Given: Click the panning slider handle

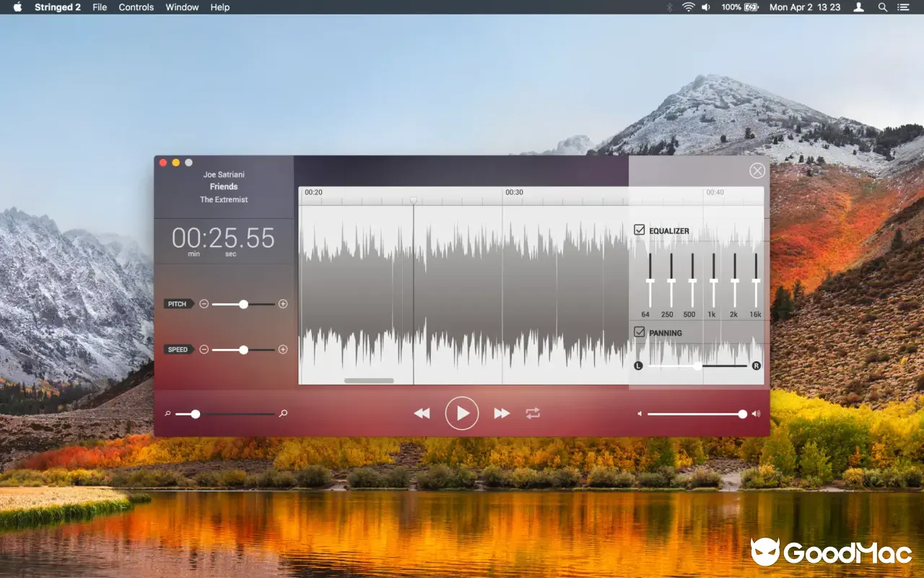Looking at the screenshot, I should [x=697, y=366].
